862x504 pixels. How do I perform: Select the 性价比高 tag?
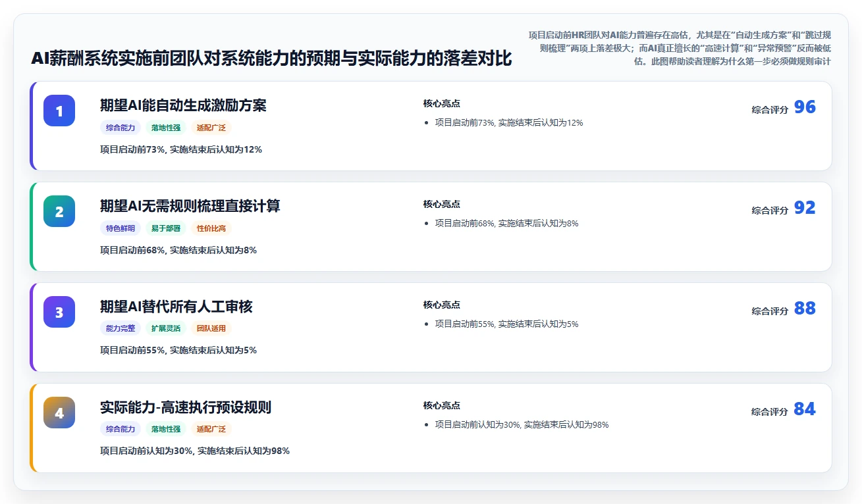[211, 228]
